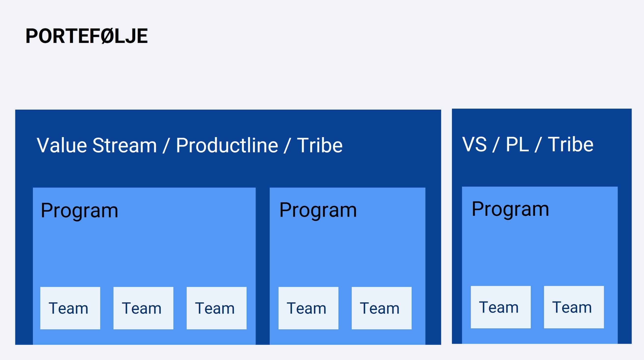Click the 'PL' abbreviation
This screenshot has width=644, height=360.
click(517, 144)
